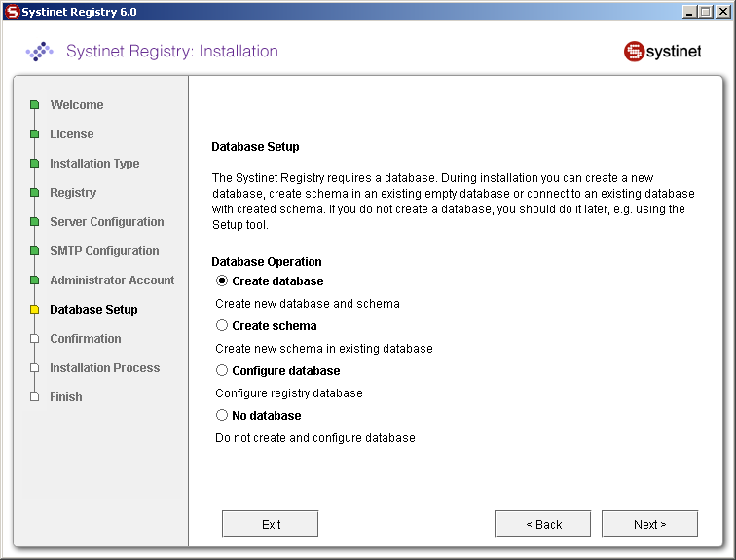Minimize the Systinet Registry window
The image size is (736, 560).
click(x=689, y=12)
